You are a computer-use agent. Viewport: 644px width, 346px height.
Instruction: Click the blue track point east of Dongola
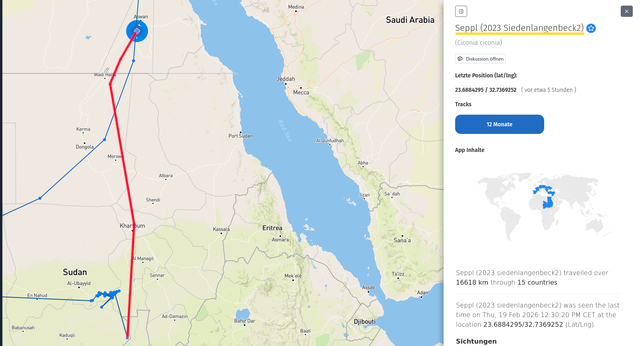(x=105, y=140)
